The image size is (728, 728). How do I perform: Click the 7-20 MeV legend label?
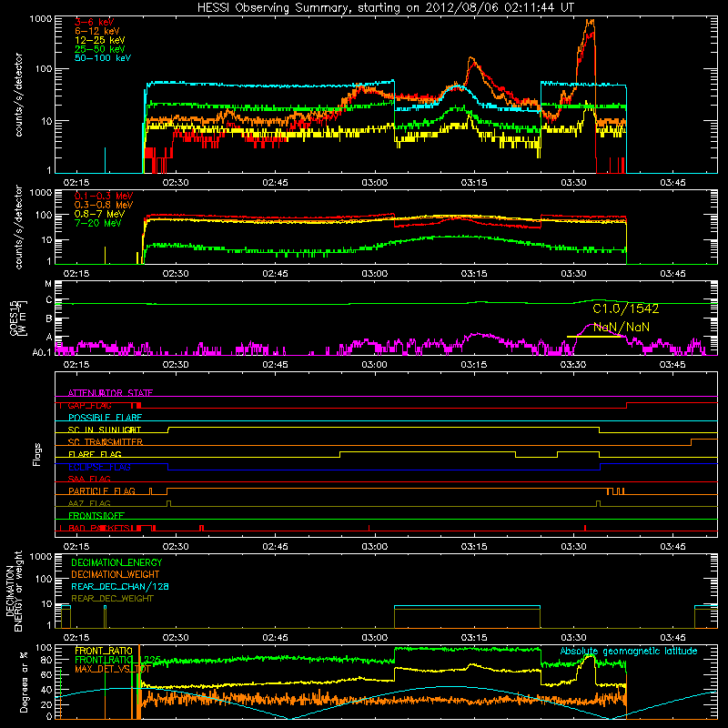(98, 223)
